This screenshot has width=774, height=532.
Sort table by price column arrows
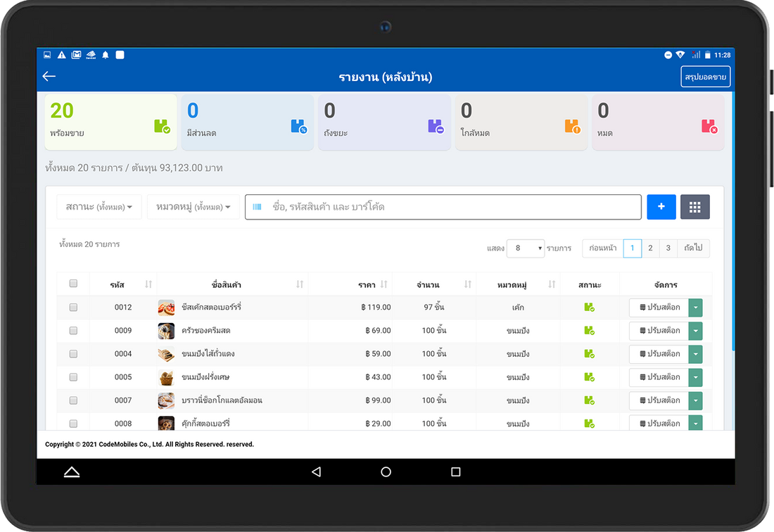click(383, 284)
